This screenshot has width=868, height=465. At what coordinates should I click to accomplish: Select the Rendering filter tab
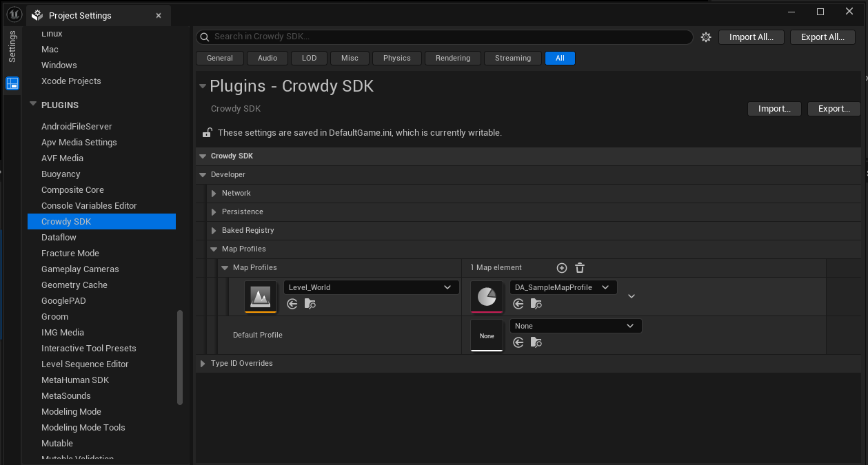point(453,59)
